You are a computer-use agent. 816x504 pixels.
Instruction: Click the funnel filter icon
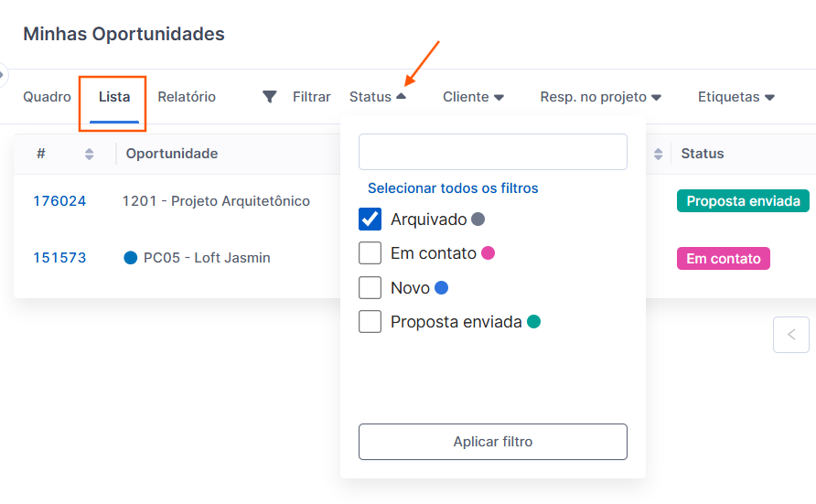tap(269, 97)
